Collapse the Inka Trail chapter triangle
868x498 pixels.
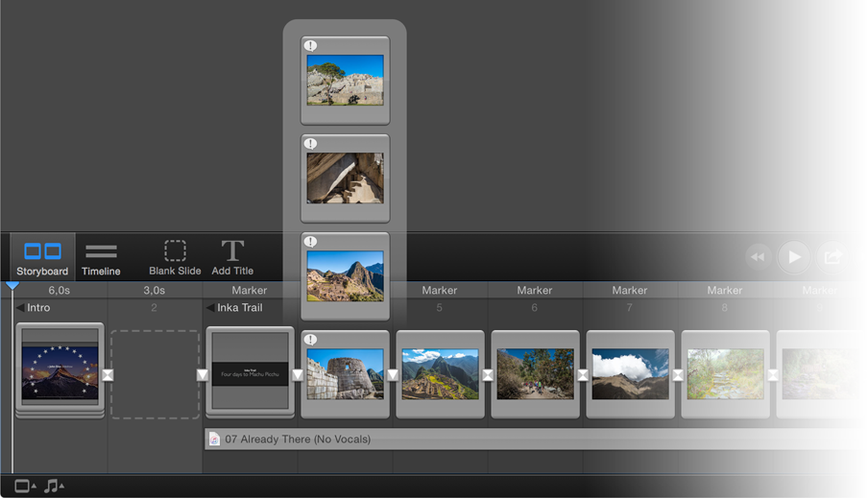pos(210,308)
